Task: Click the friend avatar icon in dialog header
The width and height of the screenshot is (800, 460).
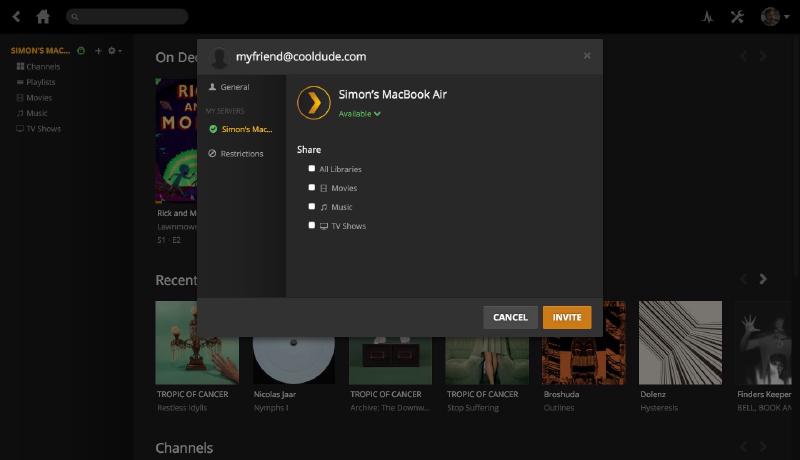Action: coord(219,57)
